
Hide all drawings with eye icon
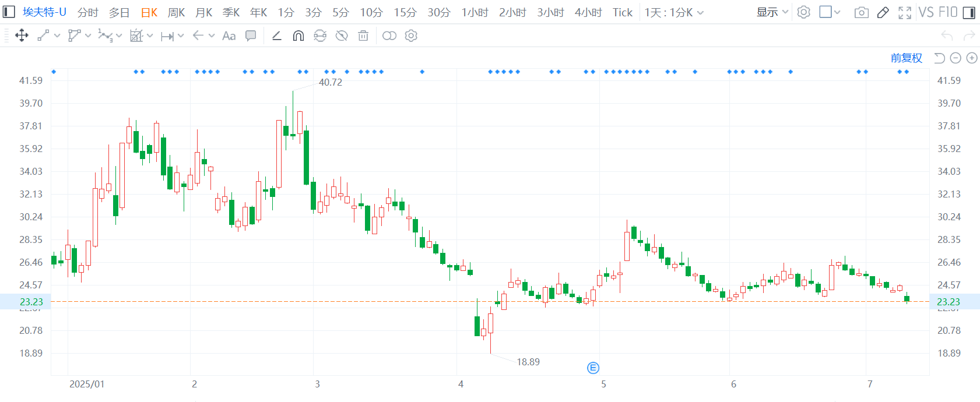point(342,36)
